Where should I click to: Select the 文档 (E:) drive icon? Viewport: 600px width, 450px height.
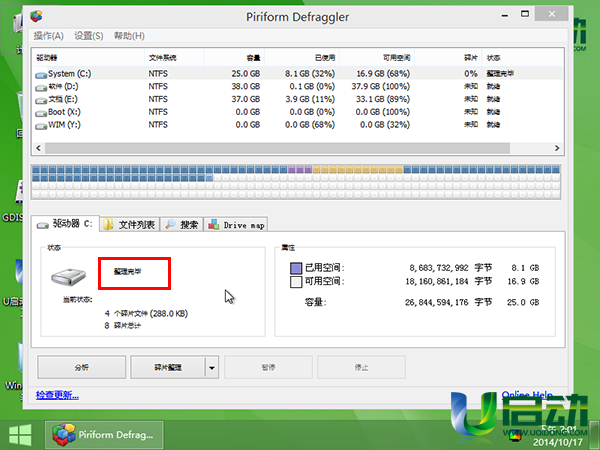[41, 100]
